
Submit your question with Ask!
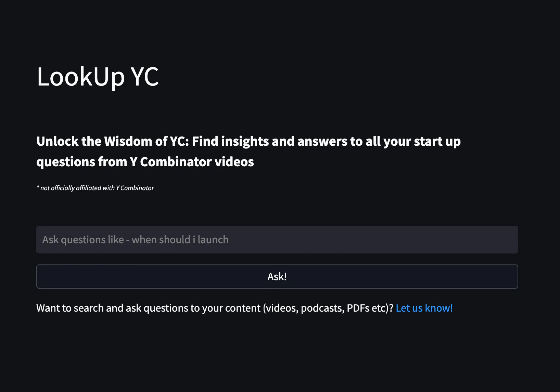[x=277, y=276]
